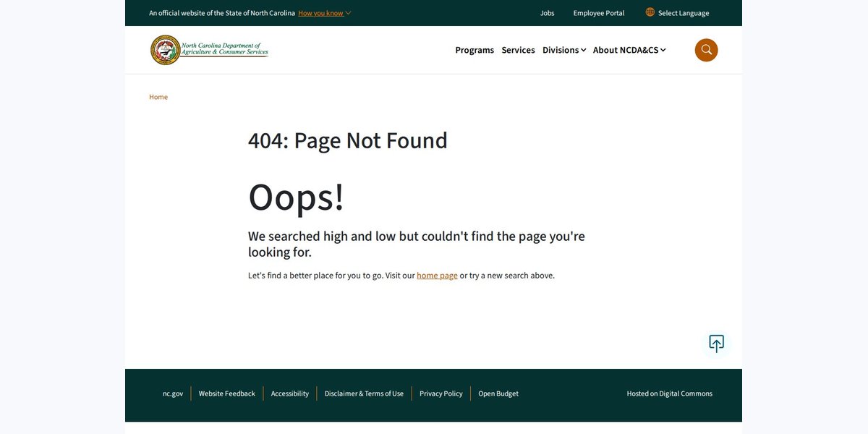Follow the Jobs link in top bar
Image resolution: width=868 pixels, height=434 pixels.
(548, 13)
